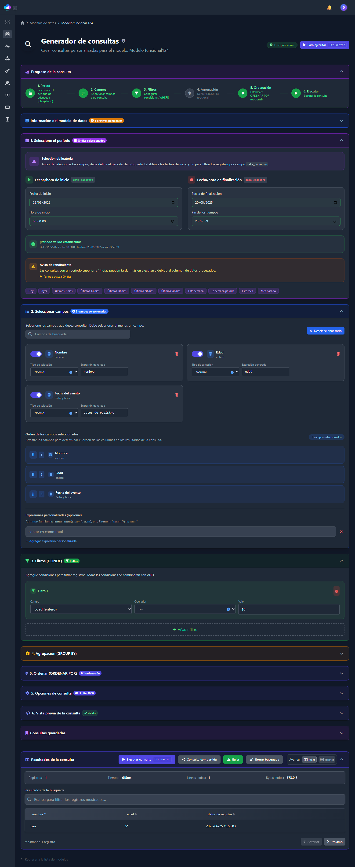Open the database icon in the sidebar
The width and height of the screenshot is (355, 868).
7,34
